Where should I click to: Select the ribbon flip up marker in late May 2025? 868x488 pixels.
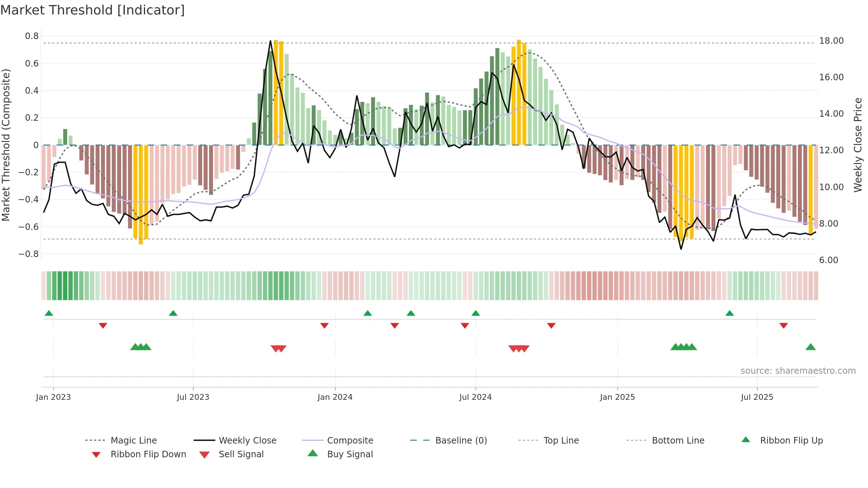coord(729,313)
